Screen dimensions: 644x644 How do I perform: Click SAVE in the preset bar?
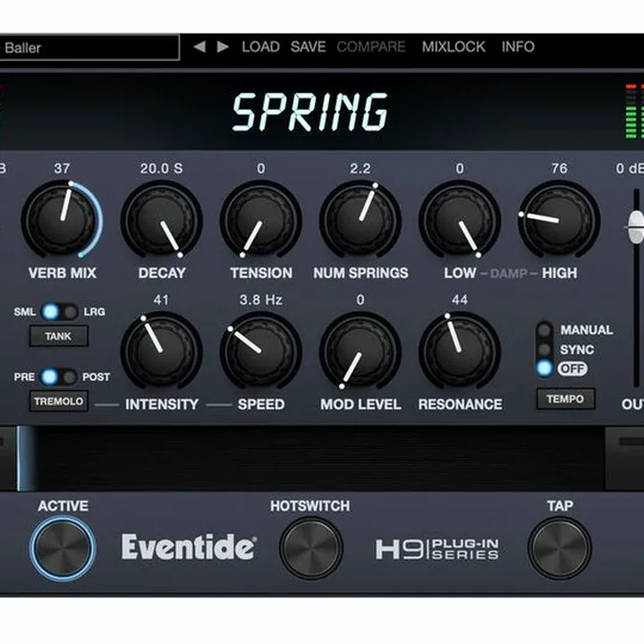(x=308, y=47)
